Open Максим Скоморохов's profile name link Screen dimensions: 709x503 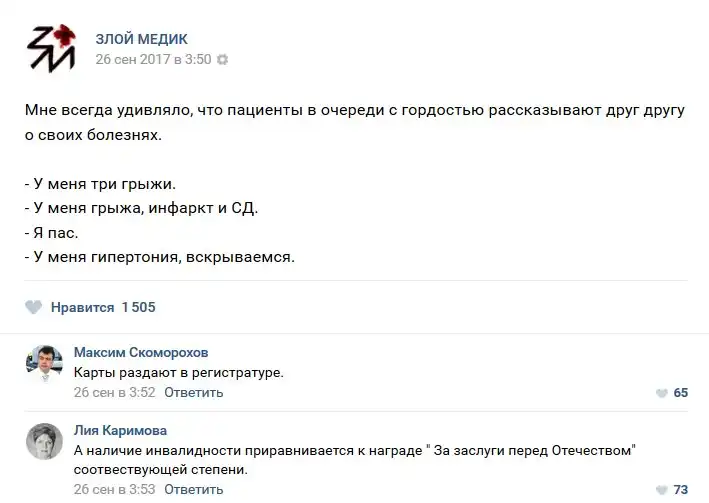[141, 353]
